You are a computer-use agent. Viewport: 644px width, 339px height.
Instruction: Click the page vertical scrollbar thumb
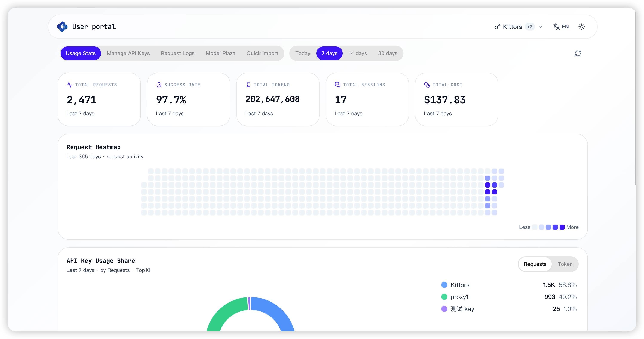635,97
